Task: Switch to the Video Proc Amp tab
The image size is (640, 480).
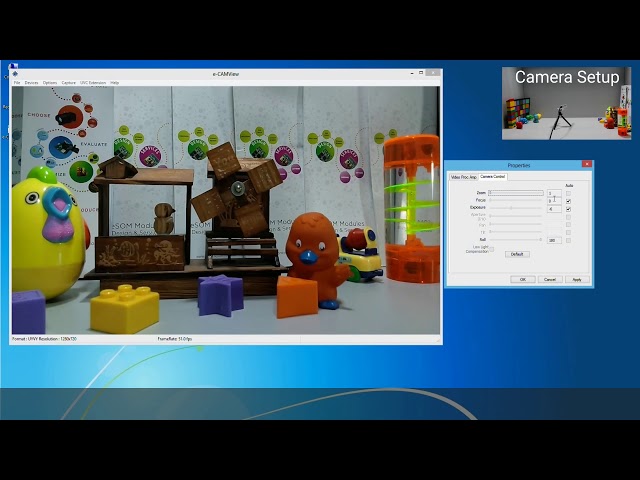Action: pos(464,177)
